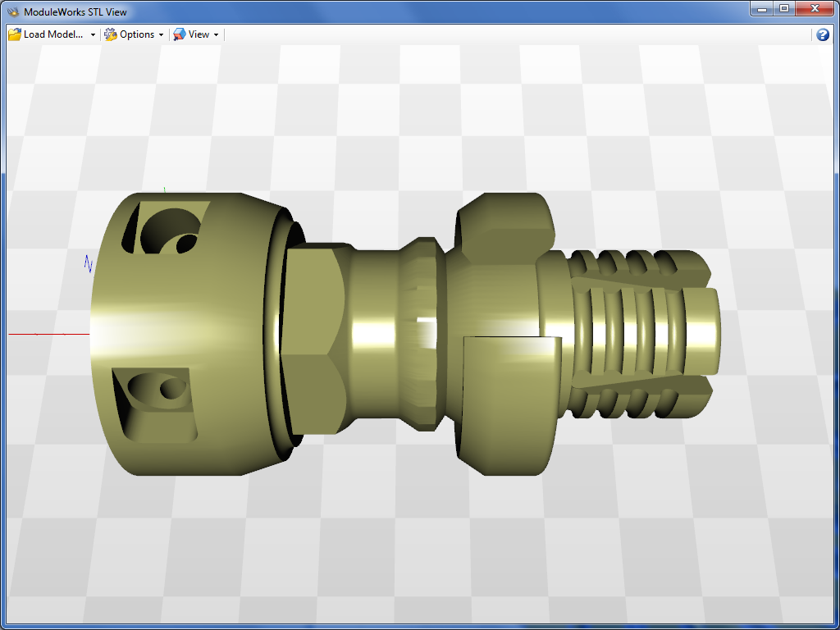Click the ModuleWorks app icon in title bar
Screen dimensions: 840x630
[12, 11]
